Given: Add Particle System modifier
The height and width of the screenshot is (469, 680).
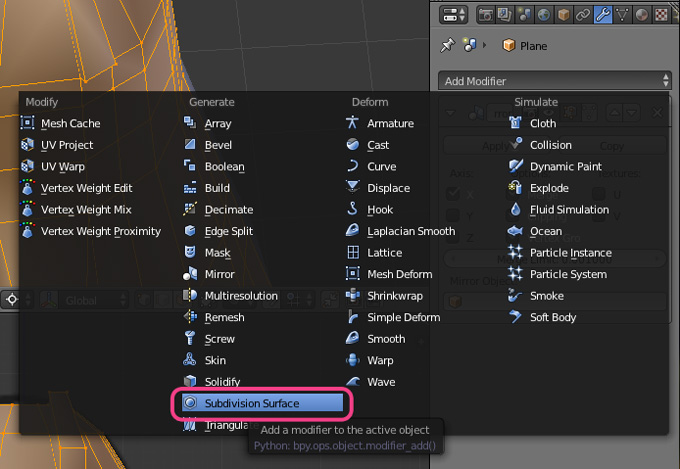Looking at the screenshot, I should [558, 274].
